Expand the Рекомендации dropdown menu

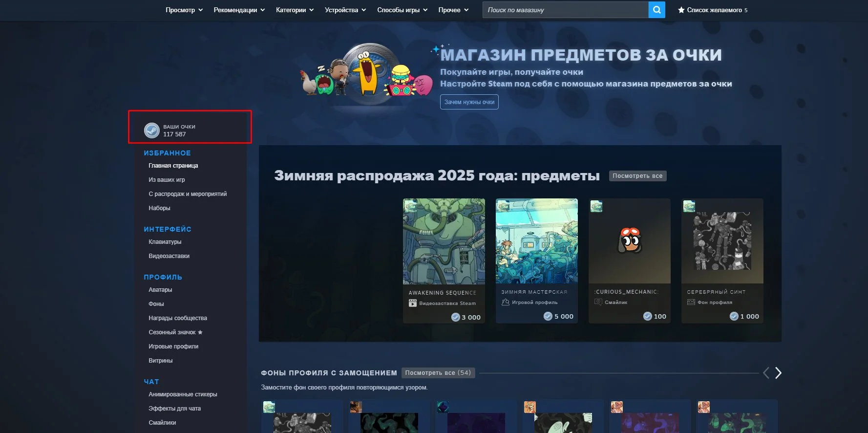click(x=239, y=10)
